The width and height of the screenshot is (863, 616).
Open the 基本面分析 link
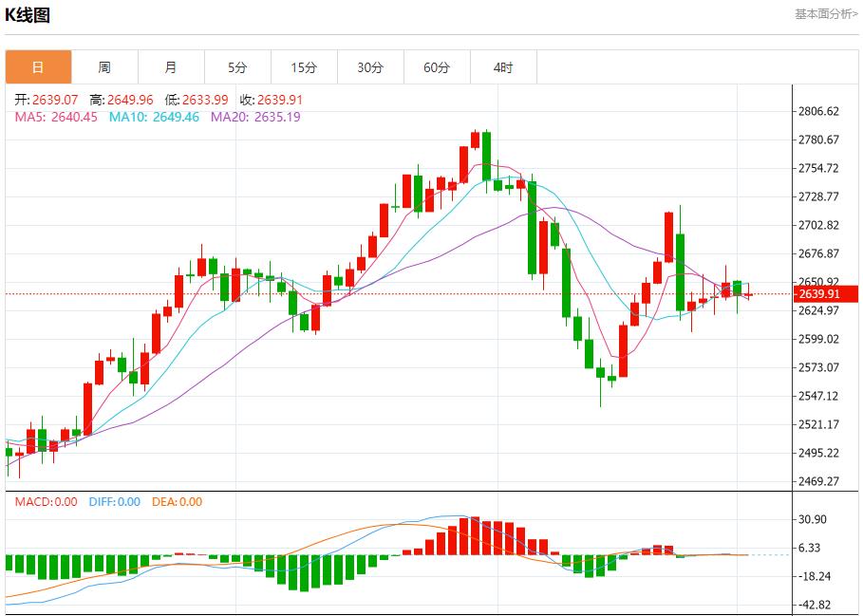(x=825, y=13)
